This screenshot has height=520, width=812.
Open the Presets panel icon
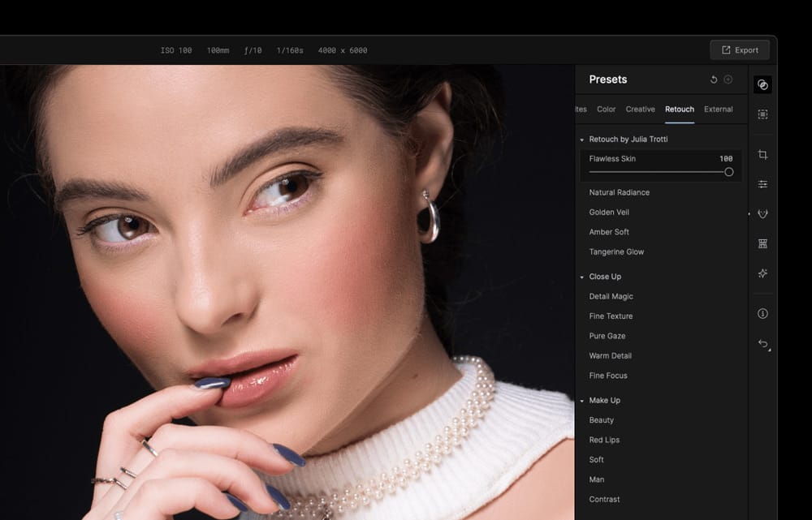[x=762, y=85]
